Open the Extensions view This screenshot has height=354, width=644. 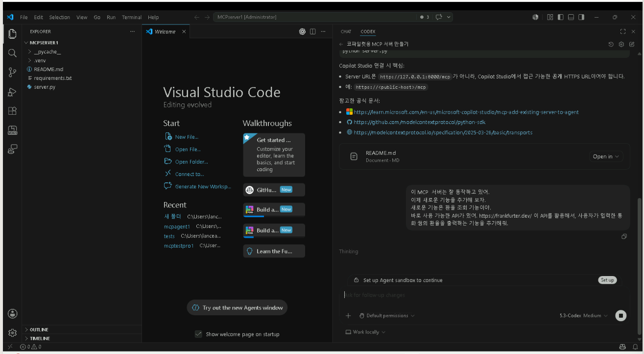[x=13, y=111]
